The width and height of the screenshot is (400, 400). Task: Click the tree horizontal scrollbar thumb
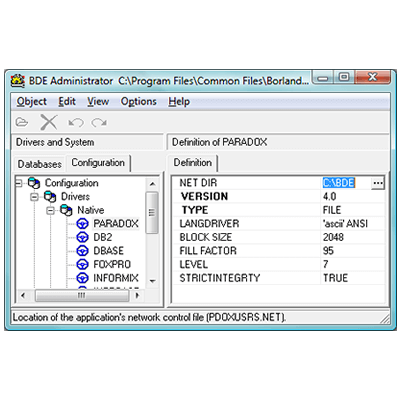[82, 295]
